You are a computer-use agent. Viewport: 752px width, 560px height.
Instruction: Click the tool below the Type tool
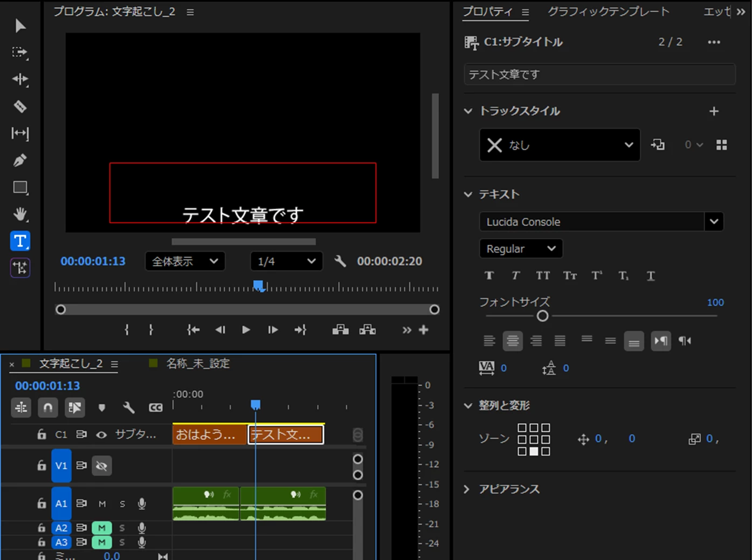pyautogui.click(x=20, y=268)
